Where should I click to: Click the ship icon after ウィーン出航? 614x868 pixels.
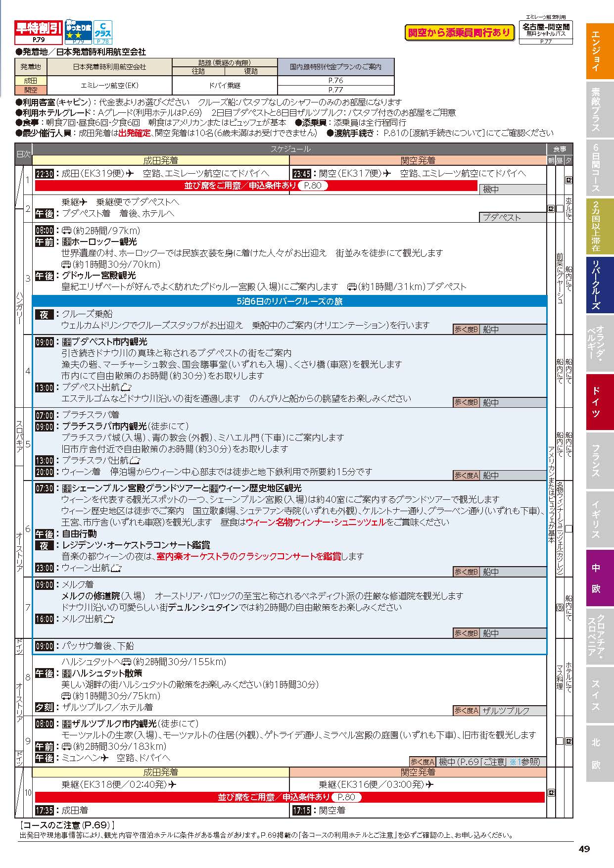116,568
